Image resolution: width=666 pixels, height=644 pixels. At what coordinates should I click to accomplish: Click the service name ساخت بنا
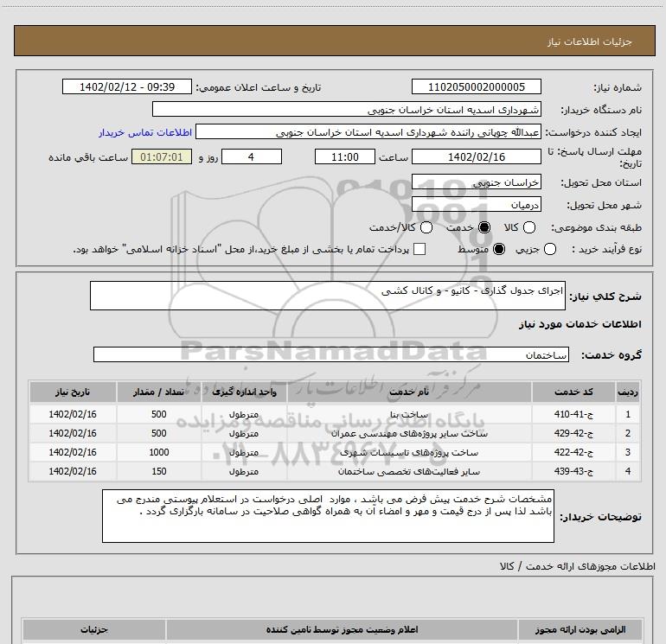(x=409, y=414)
